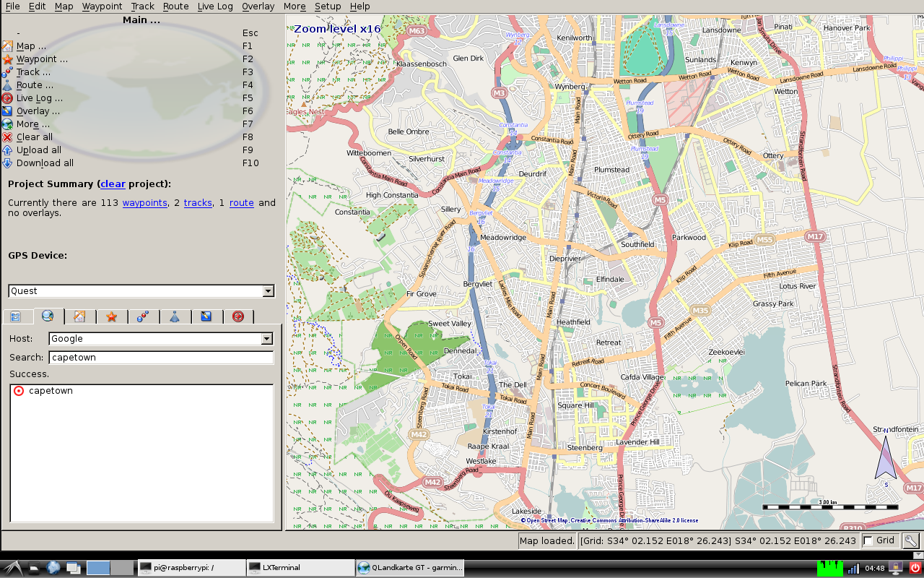Open the route link in Project Summary
This screenshot has height=578, width=924.
[242, 203]
